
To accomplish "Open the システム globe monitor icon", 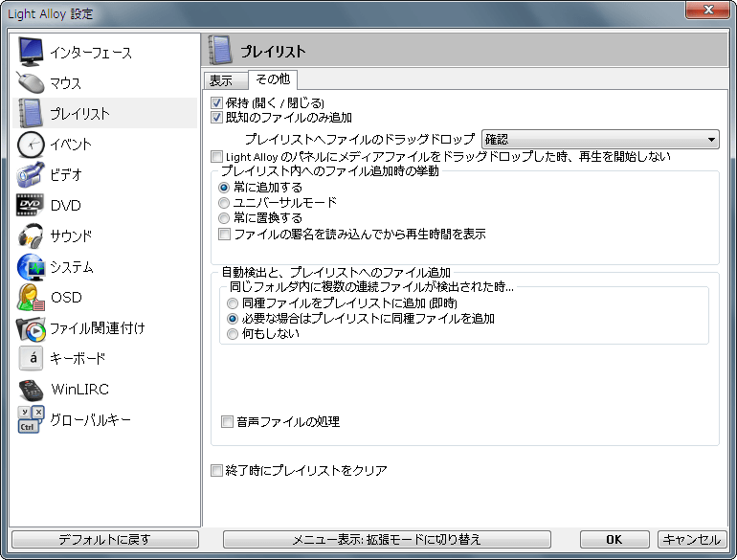I will pos(31,267).
